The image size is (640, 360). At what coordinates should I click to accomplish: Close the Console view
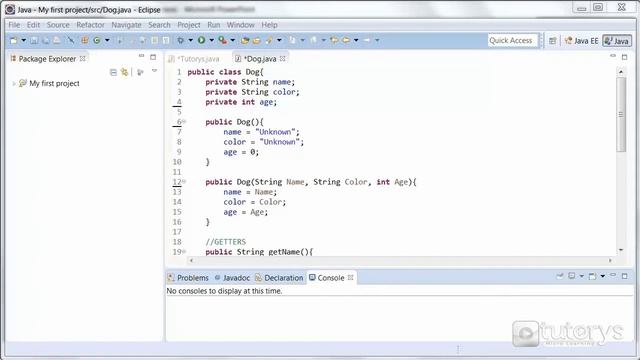[x=351, y=278]
